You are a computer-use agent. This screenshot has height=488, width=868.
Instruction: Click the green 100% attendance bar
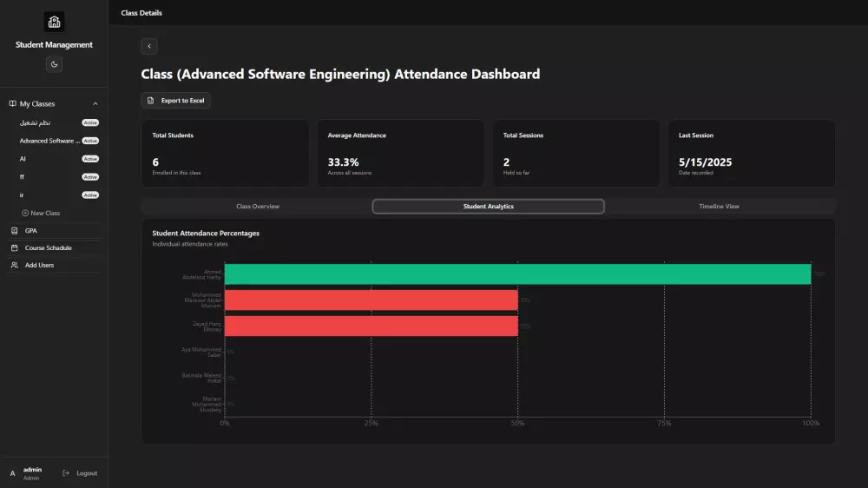[517, 274]
